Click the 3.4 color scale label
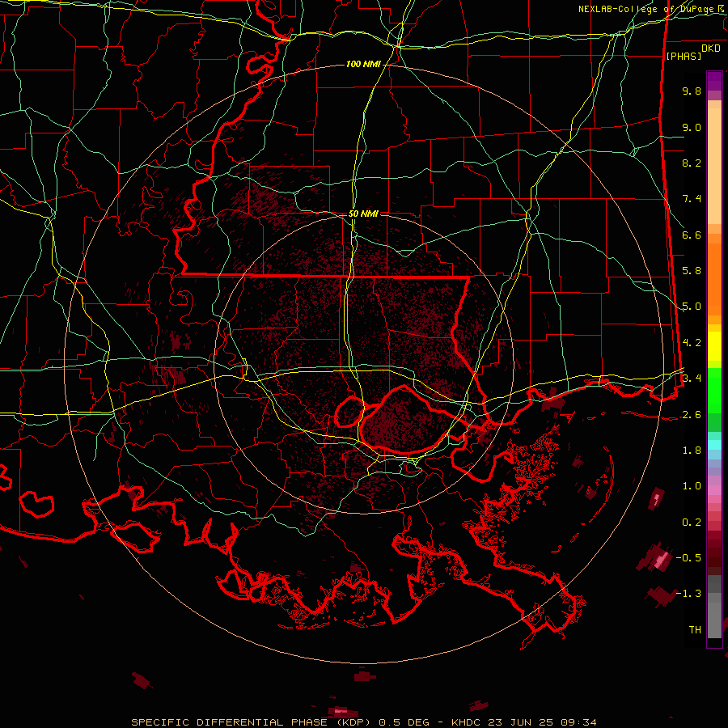The height and width of the screenshot is (728, 728). [692, 379]
